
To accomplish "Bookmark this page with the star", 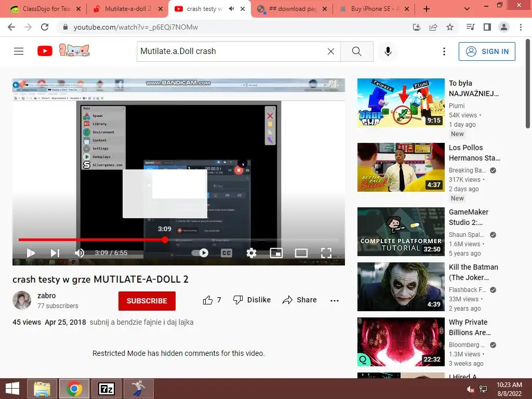I will pos(450,27).
